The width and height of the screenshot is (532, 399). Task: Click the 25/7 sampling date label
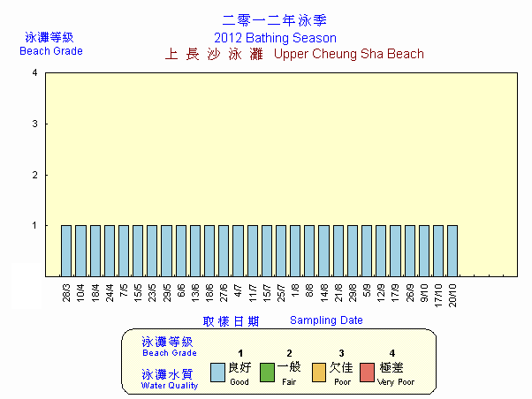281,293
